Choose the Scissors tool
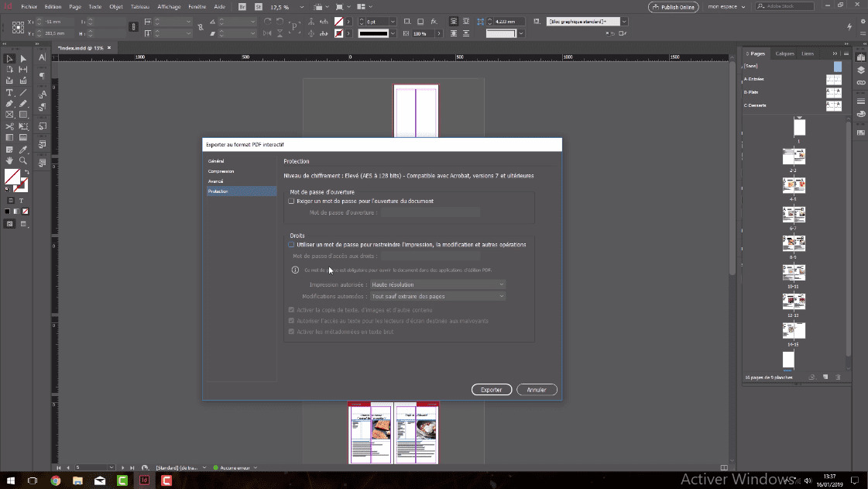 9,125
